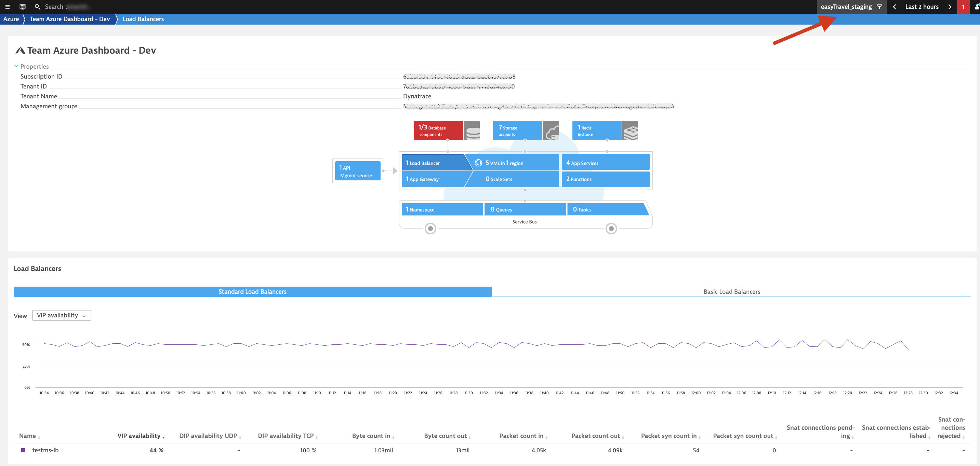Screen dimensions: 980x466
Task: Go to previous timeframe with left chevron
Action: point(895,7)
